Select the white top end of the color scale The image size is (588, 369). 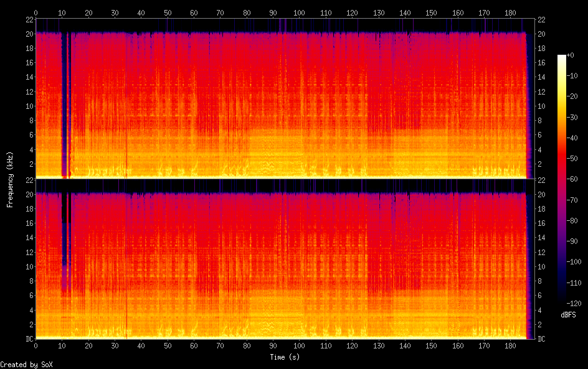tap(562, 57)
